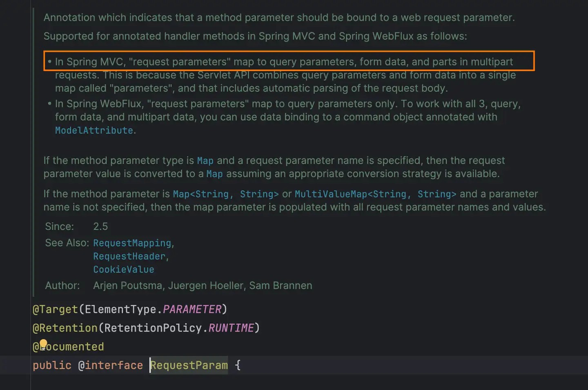Open the Map<String, String> type link
Image resolution: width=588 pixels, height=390 pixels.
point(225,194)
